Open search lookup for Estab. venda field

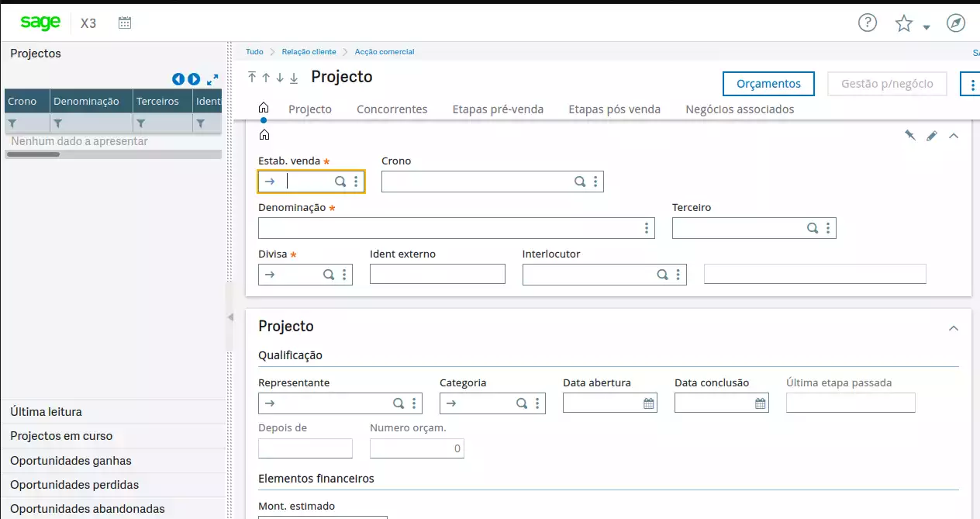[x=340, y=182]
